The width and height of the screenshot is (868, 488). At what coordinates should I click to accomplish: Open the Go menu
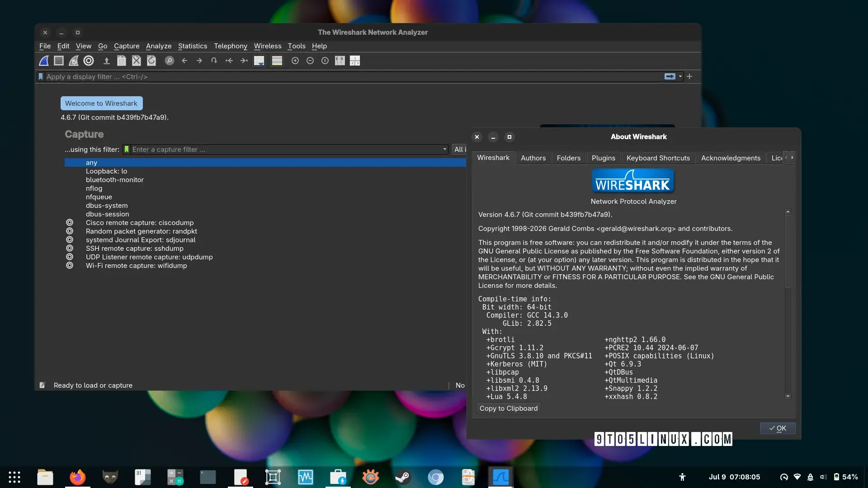click(x=103, y=46)
